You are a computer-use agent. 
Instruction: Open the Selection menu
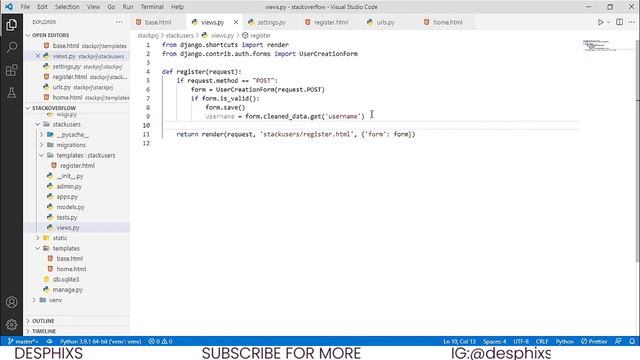(67, 7)
